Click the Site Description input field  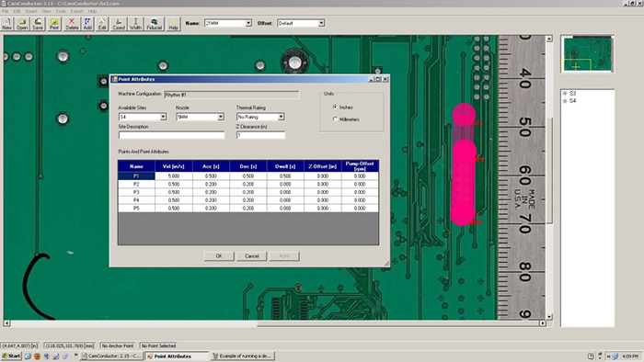pos(172,135)
